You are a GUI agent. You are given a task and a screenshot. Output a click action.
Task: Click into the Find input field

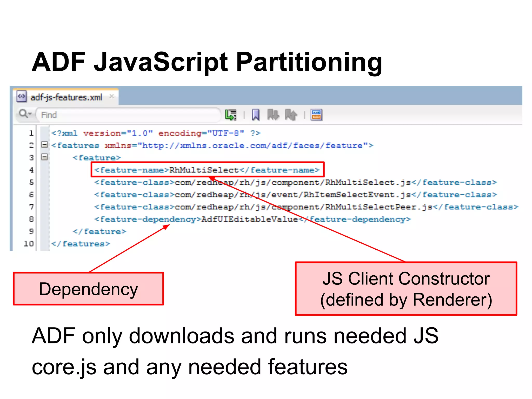coord(128,115)
